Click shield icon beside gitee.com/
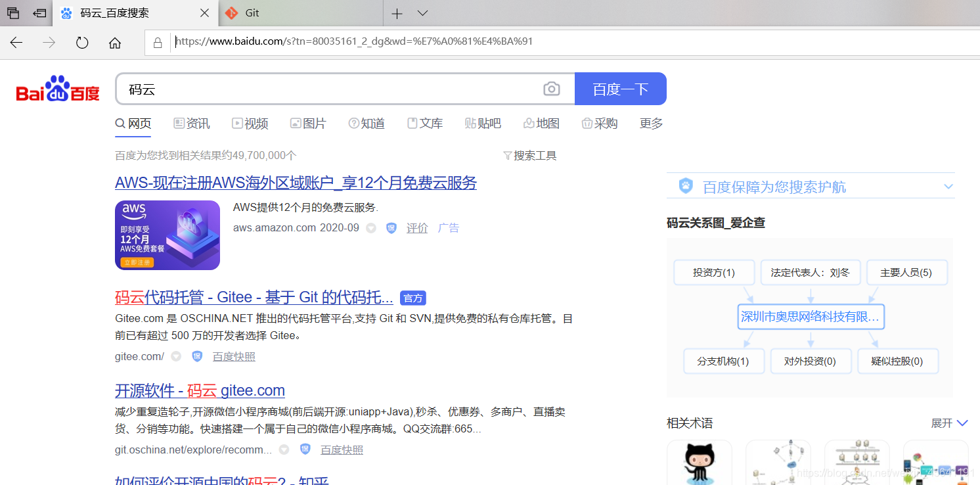Screen dimensions: 980x485 pos(197,357)
